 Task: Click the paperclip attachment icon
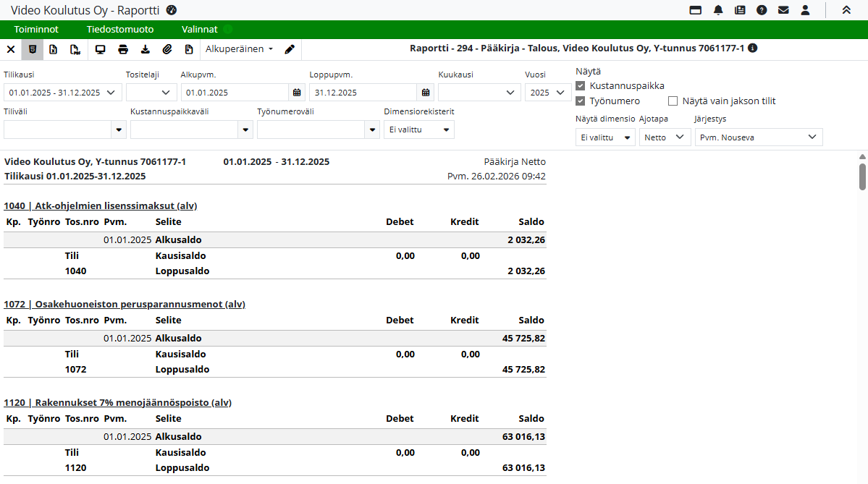tap(167, 49)
